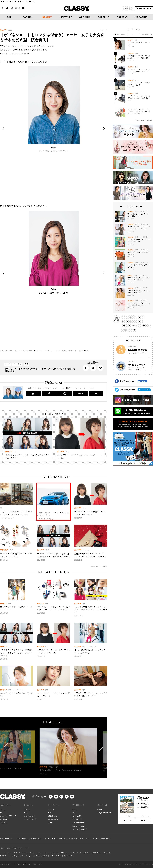Click the mail button under Follow us on
Screen dimensions: 153x868
[96, 394]
